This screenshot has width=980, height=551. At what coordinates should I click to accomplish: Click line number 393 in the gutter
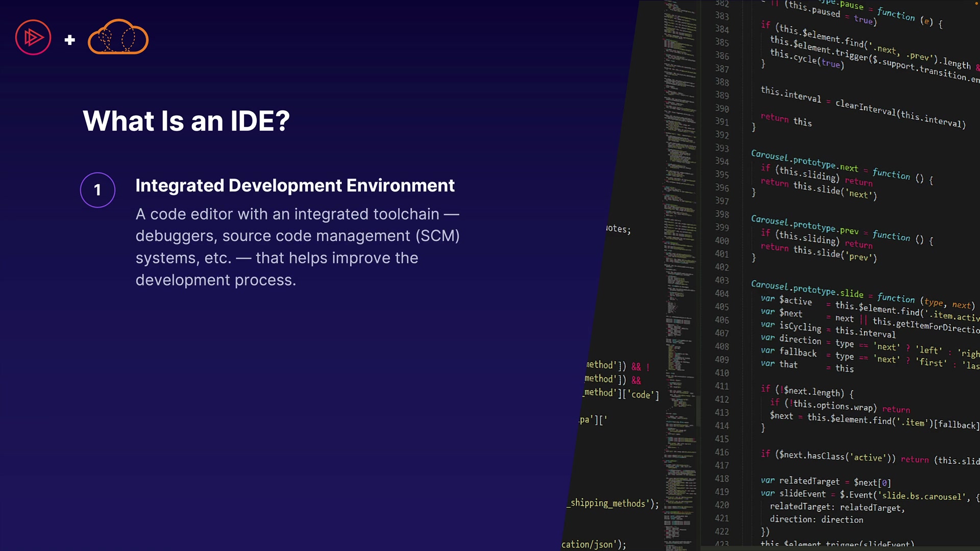coord(722,148)
